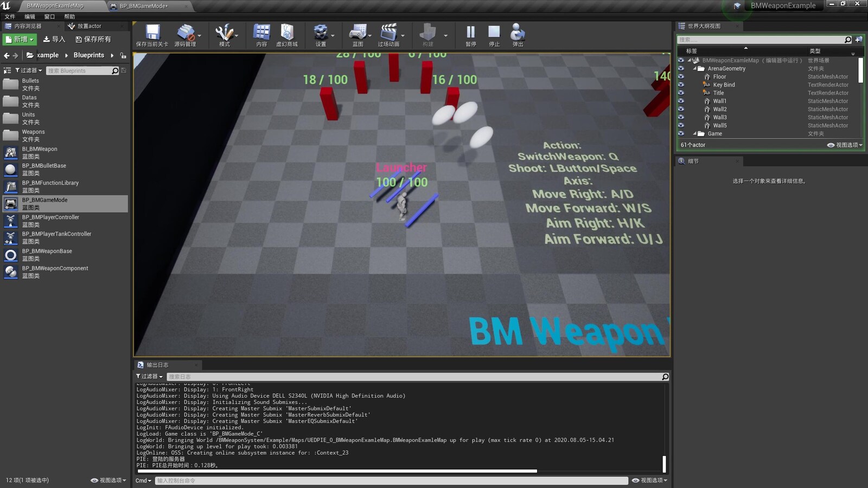Toggle ArenaGeometry folder visibility eye
This screenshot has height=488, width=868.
(681, 68)
